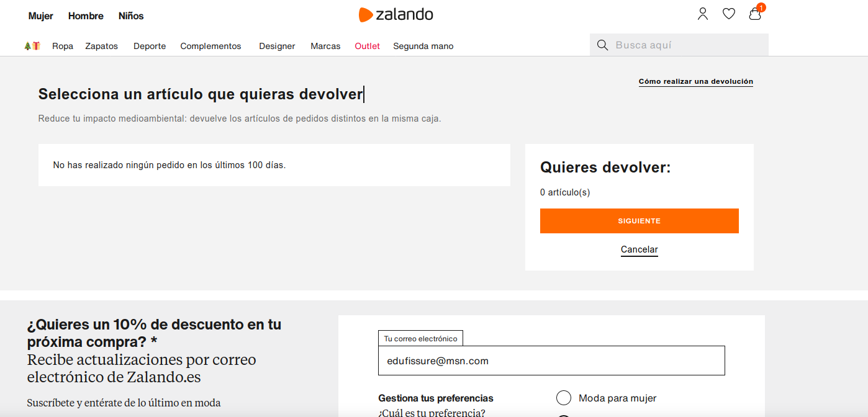Screen dimensions: 868x417
Task: Open the Deporte menu
Action: 150,46
